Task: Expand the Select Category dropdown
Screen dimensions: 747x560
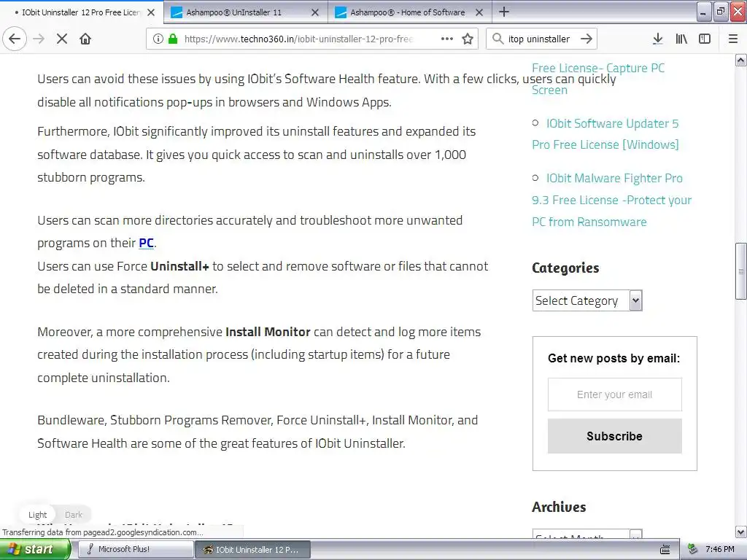Action: click(x=587, y=300)
